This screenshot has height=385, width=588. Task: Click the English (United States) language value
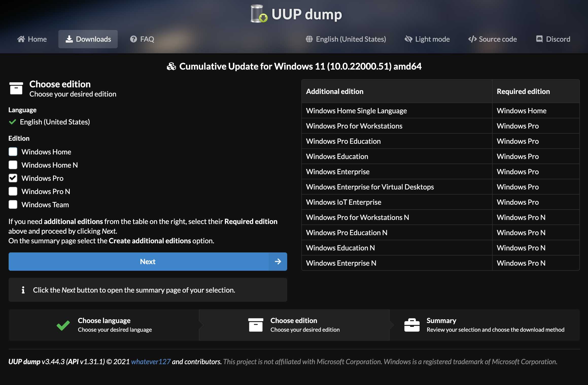[x=55, y=122]
